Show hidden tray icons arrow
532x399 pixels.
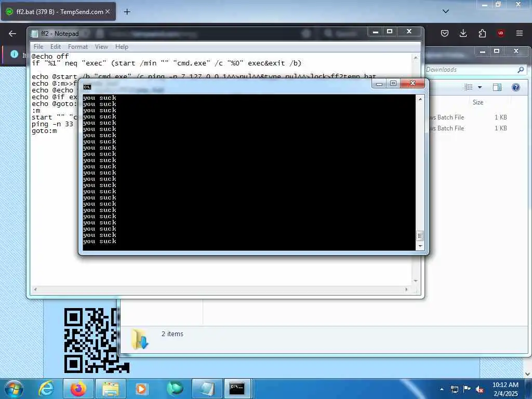click(442, 389)
